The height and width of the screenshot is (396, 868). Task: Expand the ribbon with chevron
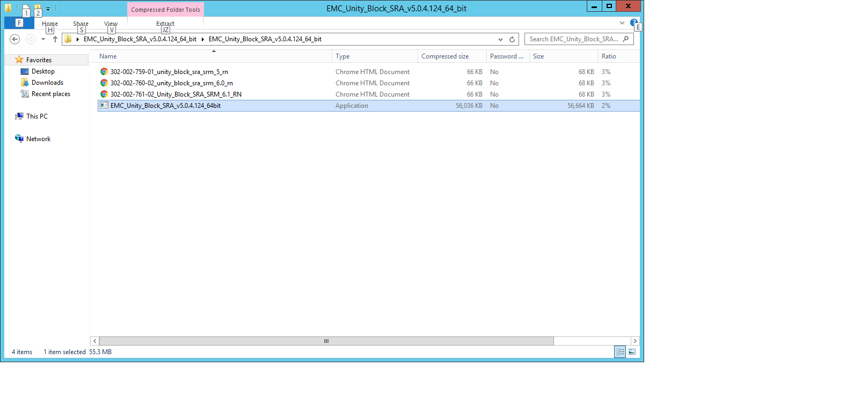pos(622,23)
